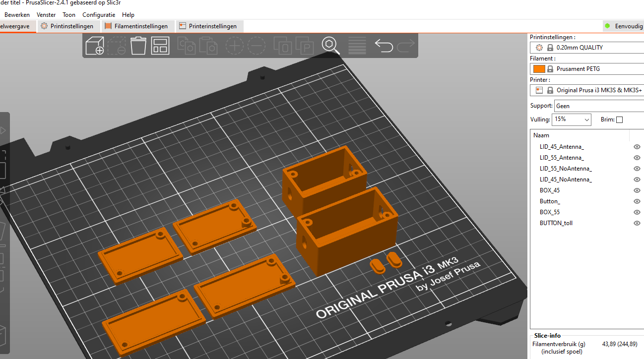Click the Split to objects icon
This screenshot has height=359, width=644.
coord(283,46)
